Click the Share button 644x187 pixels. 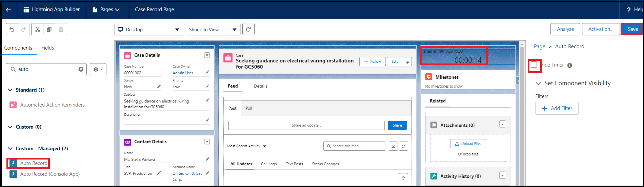point(397,125)
